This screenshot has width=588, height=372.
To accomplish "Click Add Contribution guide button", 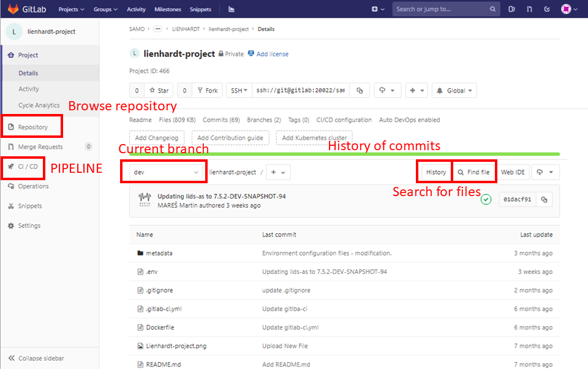I will tap(230, 138).
